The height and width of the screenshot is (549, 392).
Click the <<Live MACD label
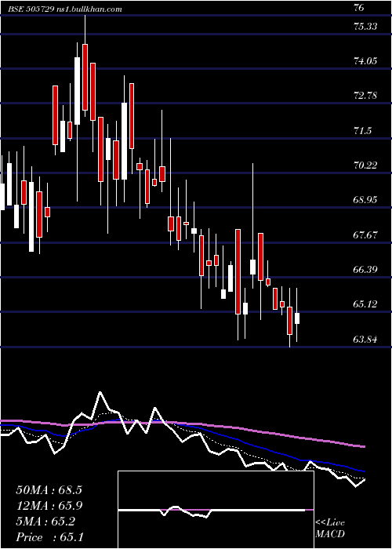(330, 529)
